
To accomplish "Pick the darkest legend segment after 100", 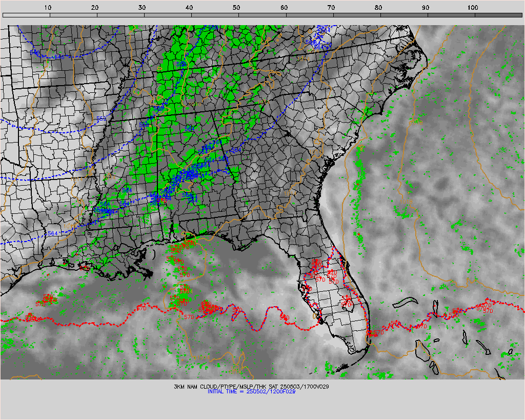I will (x=498, y=15).
